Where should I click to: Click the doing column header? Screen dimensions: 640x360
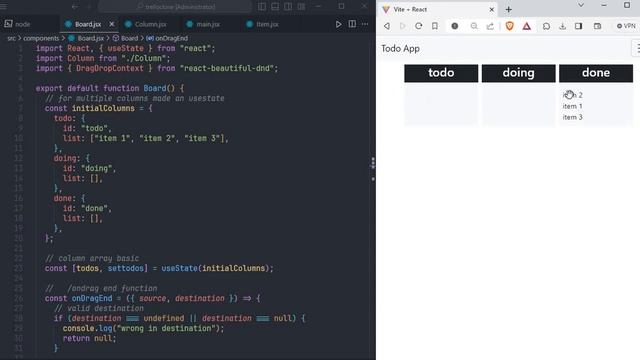click(x=518, y=73)
